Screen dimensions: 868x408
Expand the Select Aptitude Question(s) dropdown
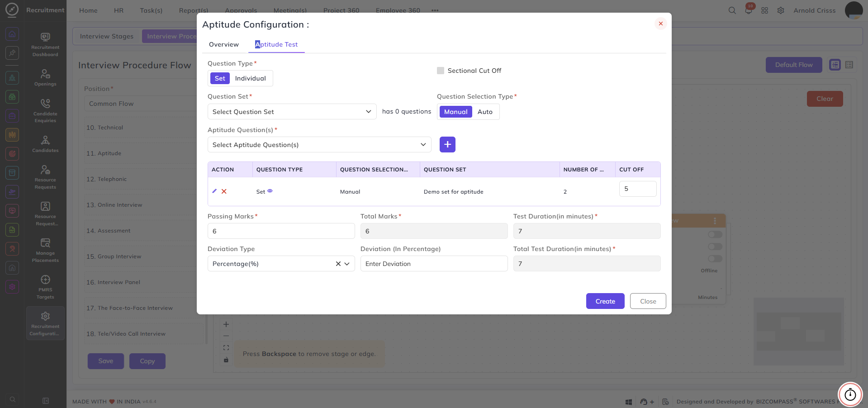(x=319, y=145)
